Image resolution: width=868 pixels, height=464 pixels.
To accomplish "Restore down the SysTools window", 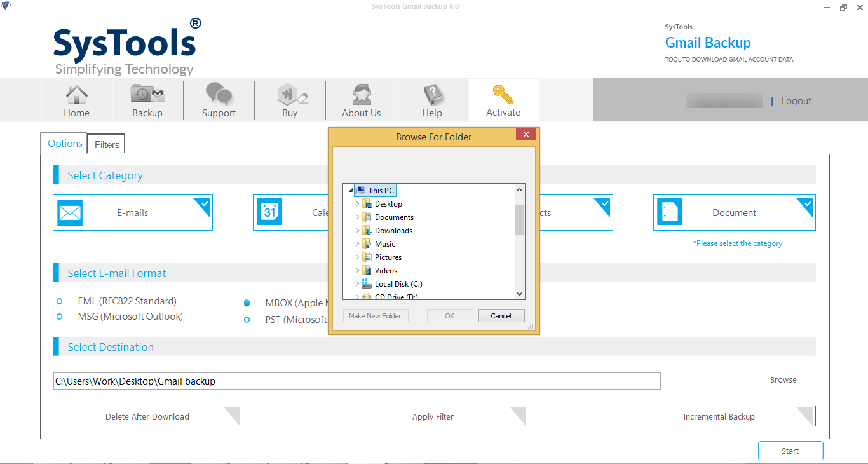I will coord(843,8).
